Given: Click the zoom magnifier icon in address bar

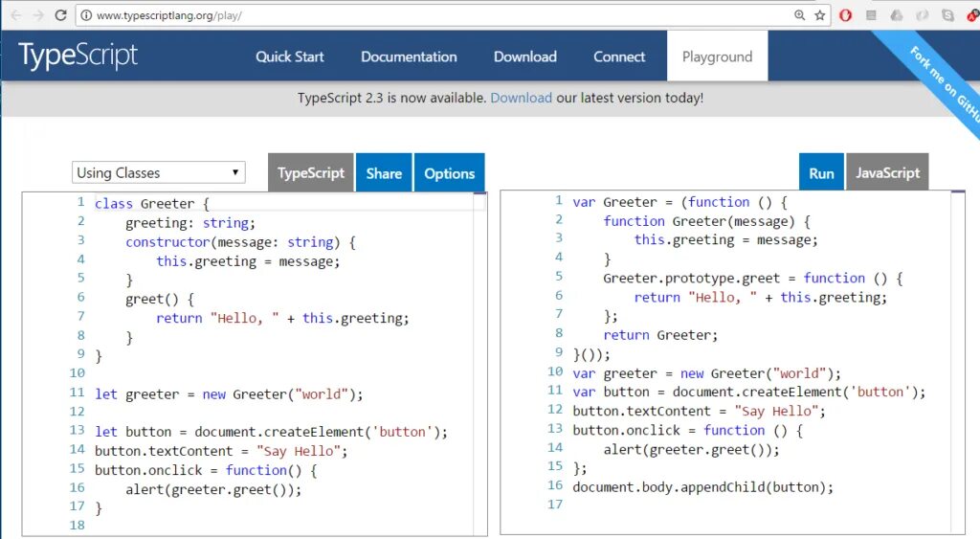Looking at the screenshot, I should [799, 15].
